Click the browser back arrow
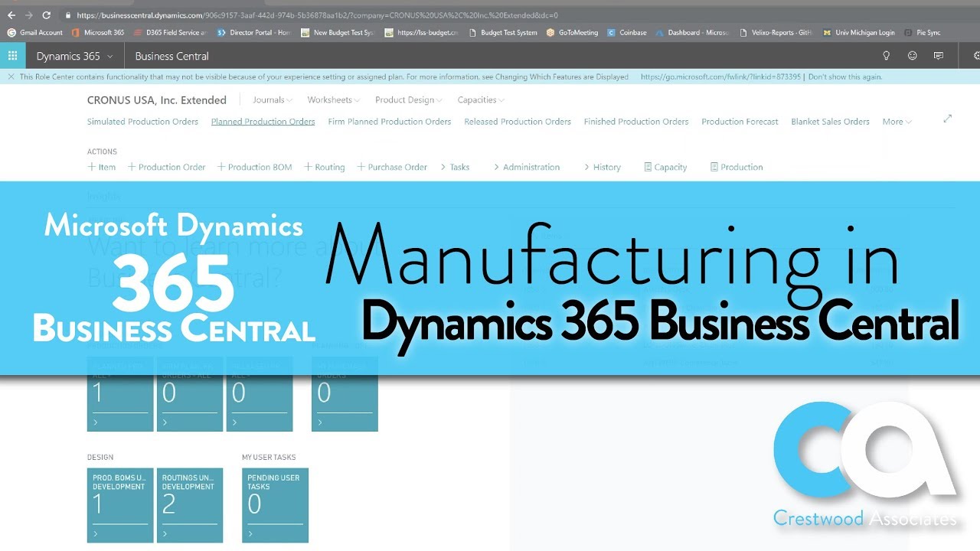This screenshot has width=980, height=551. pos(11,15)
